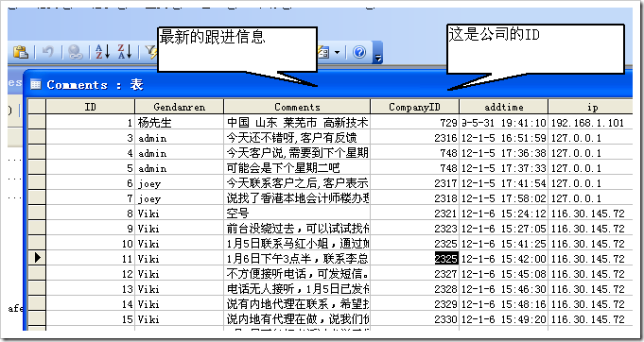644x342 pixels.
Task: Click the Viki cell in ID 12 row
Action: click(179, 274)
